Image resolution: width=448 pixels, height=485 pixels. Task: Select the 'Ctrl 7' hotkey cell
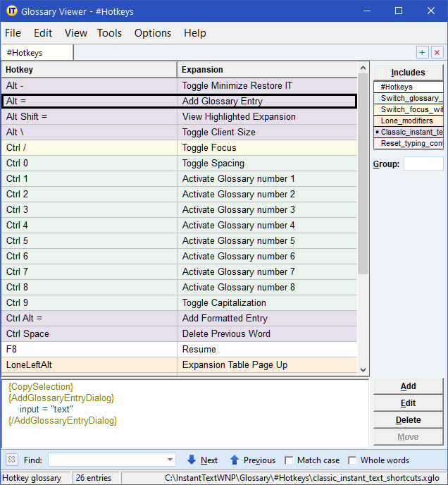[x=89, y=271]
